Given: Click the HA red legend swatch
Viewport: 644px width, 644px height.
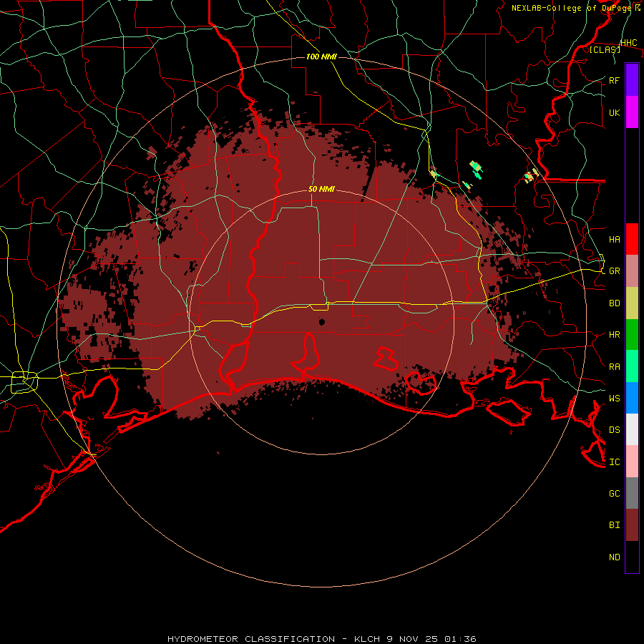Looking at the screenshot, I should coord(632,239).
